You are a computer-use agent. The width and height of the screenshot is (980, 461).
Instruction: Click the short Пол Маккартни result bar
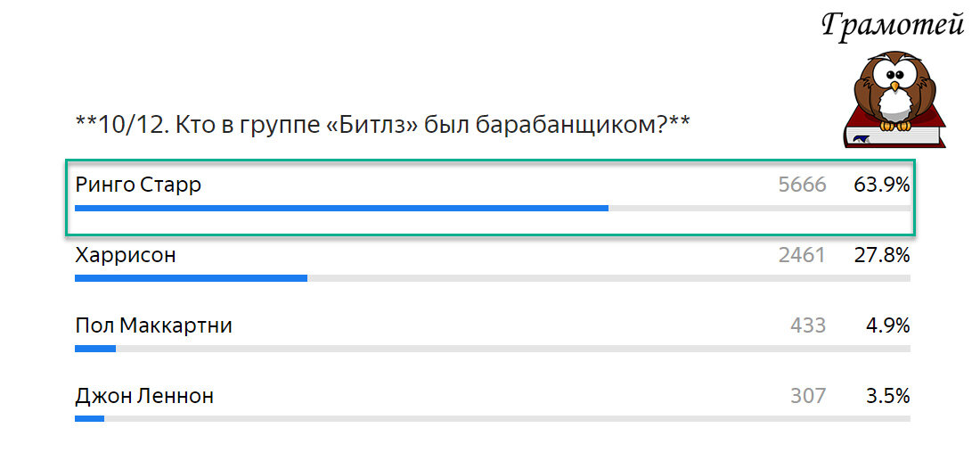[95, 349]
